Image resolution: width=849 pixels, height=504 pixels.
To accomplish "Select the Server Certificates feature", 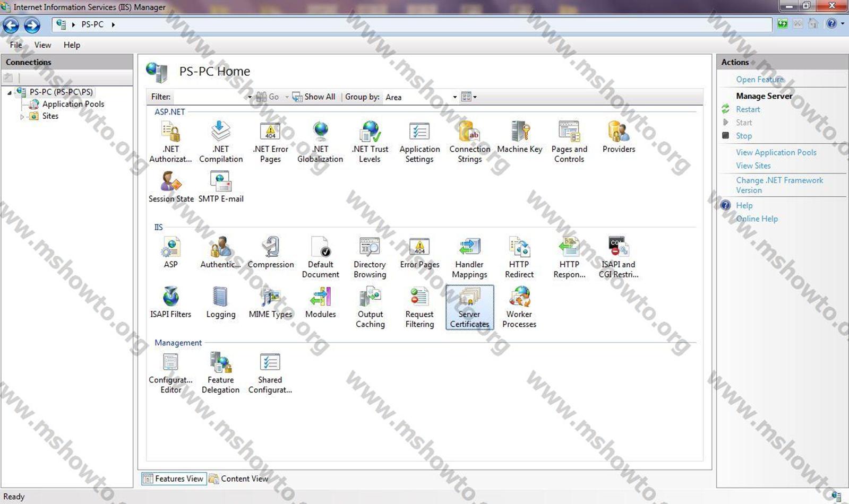I will tap(469, 307).
